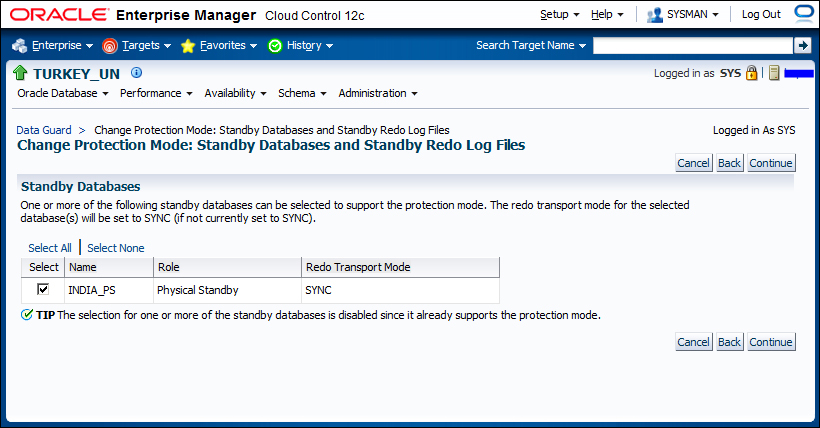
Task: Click the Select All link
Action: tap(50, 248)
